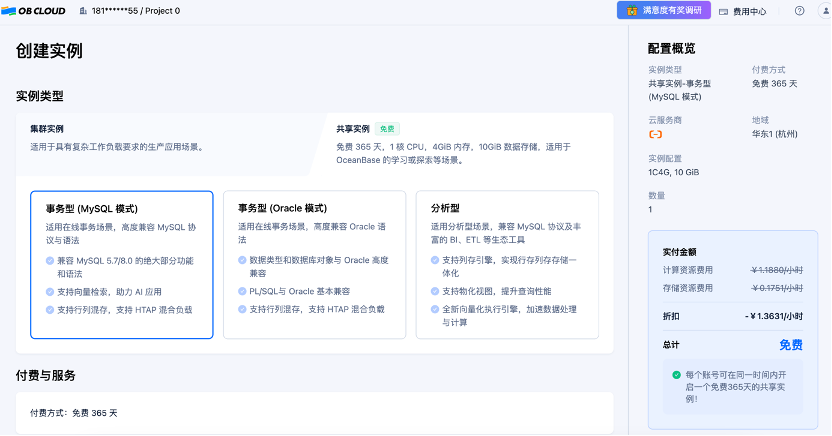The width and height of the screenshot is (832, 436).
Task: Click the OB Cloud logo
Action: pyautogui.click(x=33, y=11)
